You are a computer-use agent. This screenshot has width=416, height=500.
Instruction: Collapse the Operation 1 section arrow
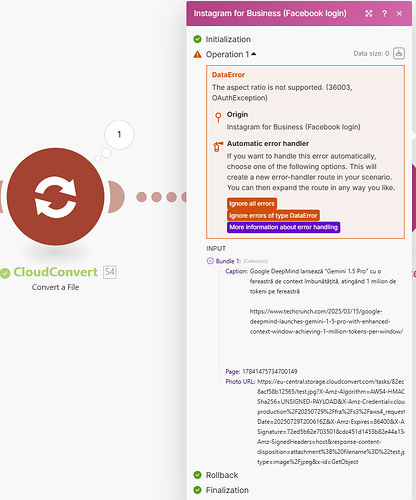[254, 54]
